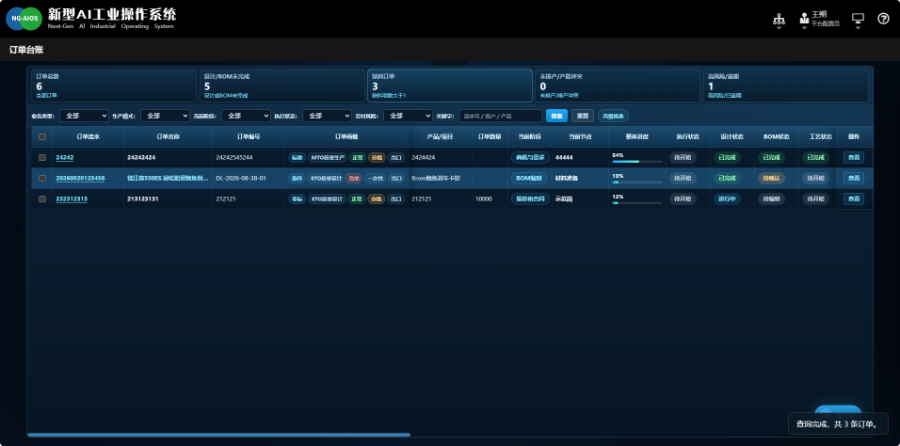Open the user profile icon for 王明
This screenshot has height=446, width=900.
(x=804, y=20)
